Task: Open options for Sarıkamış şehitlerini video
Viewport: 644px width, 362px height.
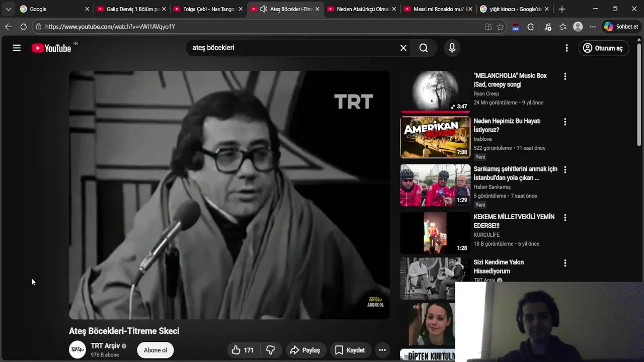Action: click(565, 170)
